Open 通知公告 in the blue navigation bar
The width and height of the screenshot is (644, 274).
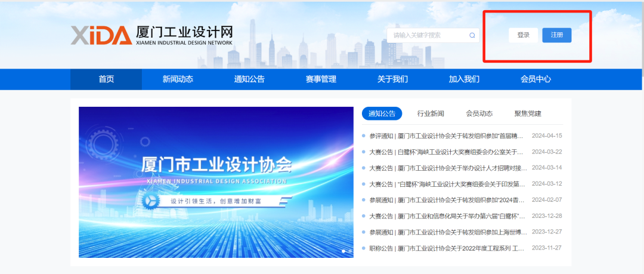(249, 79)
